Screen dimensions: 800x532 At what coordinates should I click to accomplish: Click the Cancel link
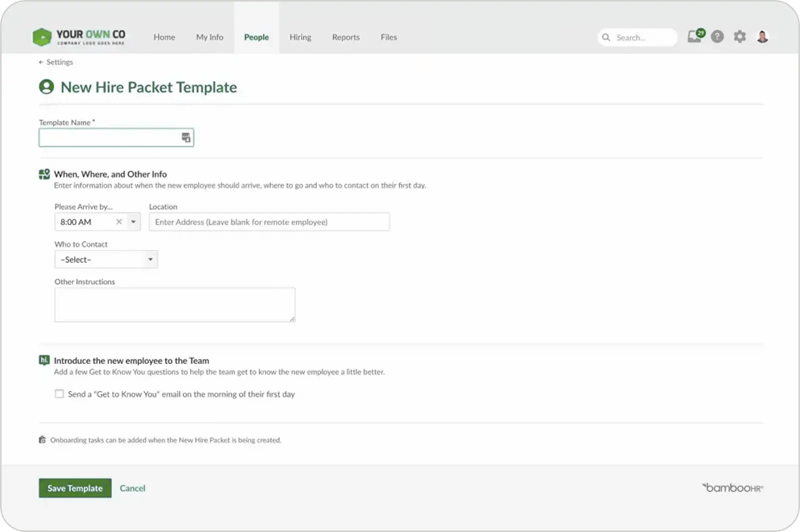click(132, 488)
